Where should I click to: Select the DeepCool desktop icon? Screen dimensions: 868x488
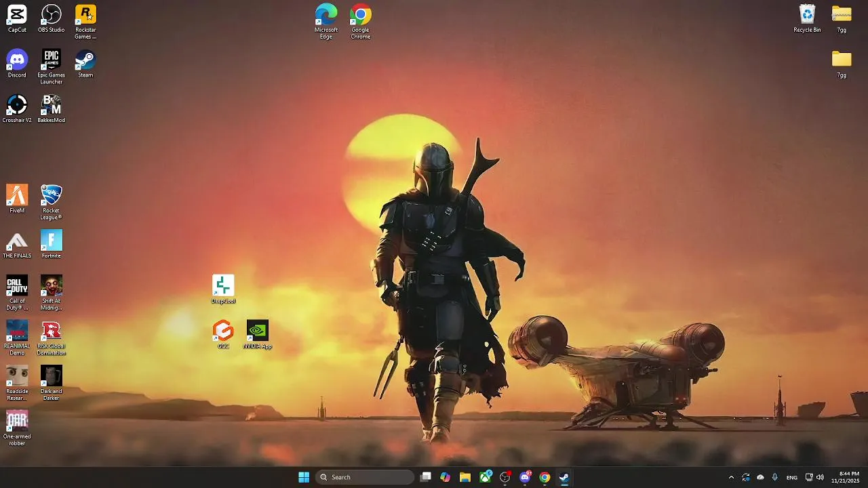click(223, 289)
